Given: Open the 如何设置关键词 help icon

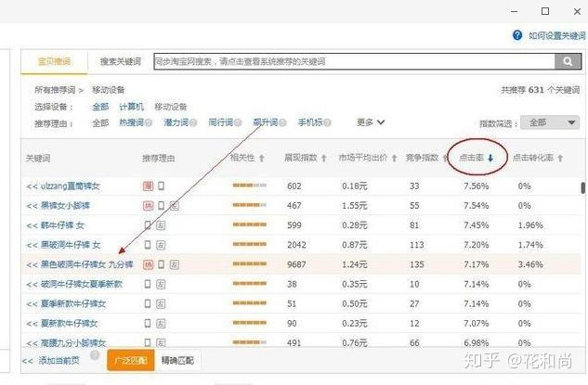Looking at the screenshot, I should [517, 35].
